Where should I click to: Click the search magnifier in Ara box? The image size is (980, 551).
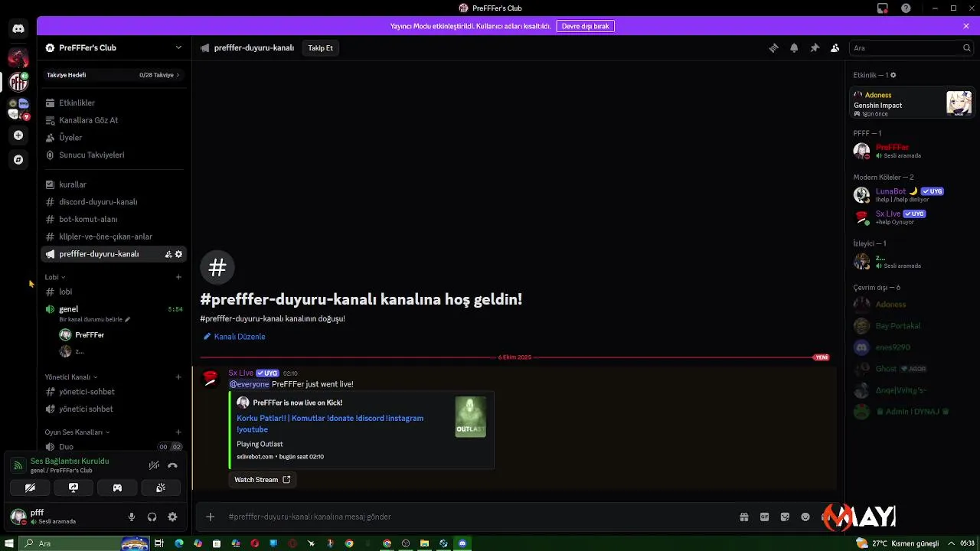coord(966,47)
